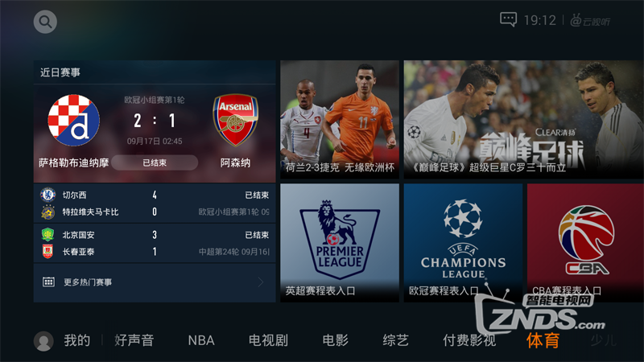Select the user avatar icon beside 我的
Screen dimensions: 644x362
(43, 341)
